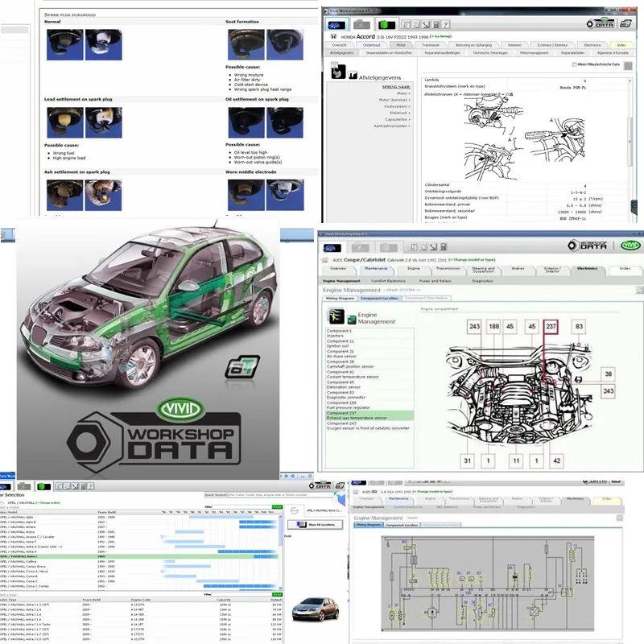Click the Opel Astra car thumbnail
This screenshot has width=644, height=644.
click(x=315, y=609)
